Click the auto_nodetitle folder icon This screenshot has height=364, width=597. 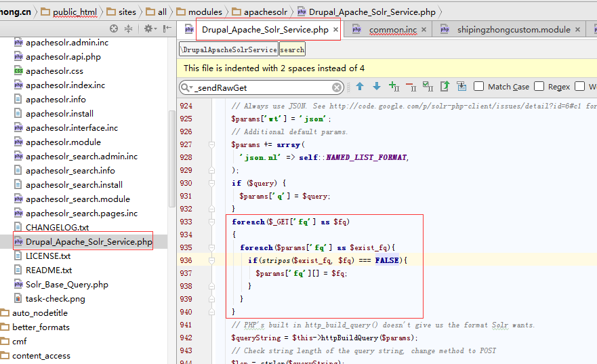tap(5, 313)
